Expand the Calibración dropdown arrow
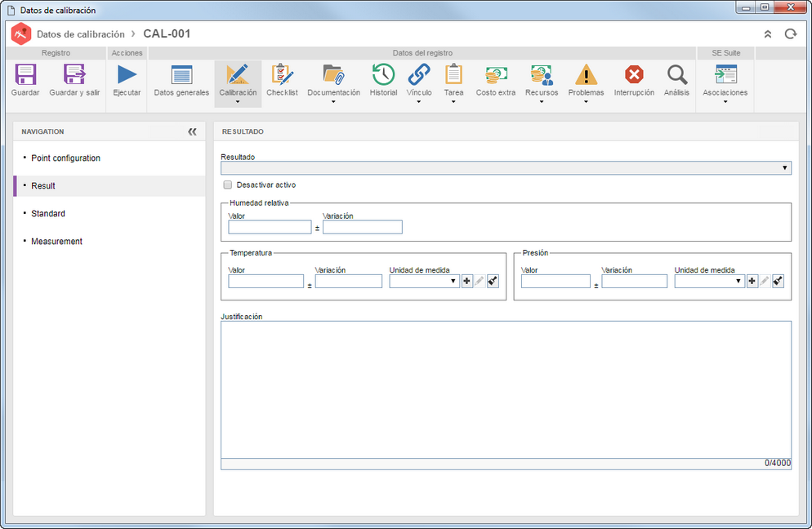 pyautogui.click(x=238, y=102)
